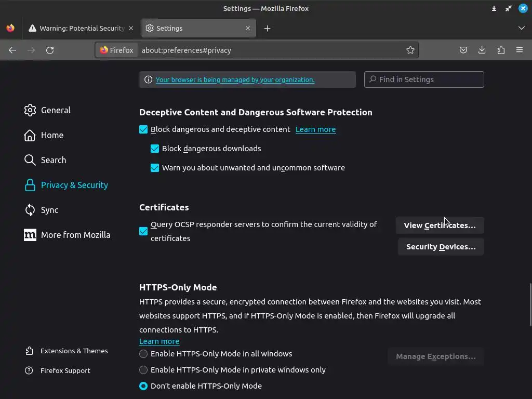Click the back arrow navigation icon

(x=12, y=50)
